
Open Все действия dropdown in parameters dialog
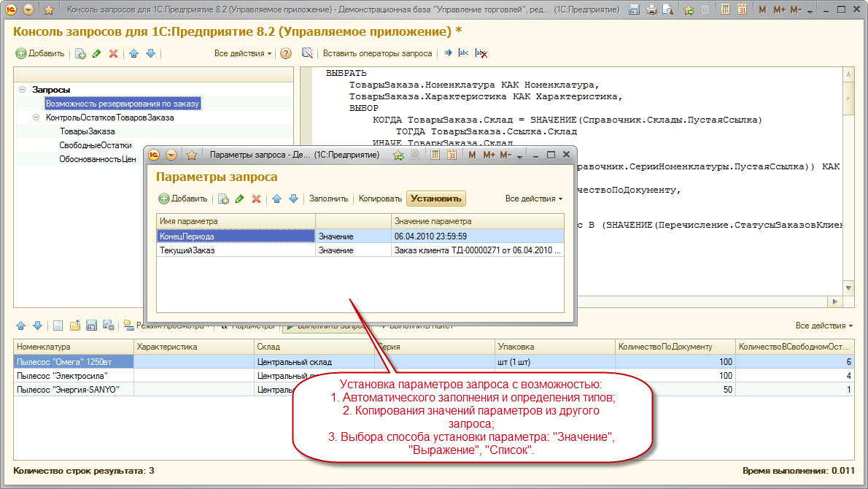534,199
